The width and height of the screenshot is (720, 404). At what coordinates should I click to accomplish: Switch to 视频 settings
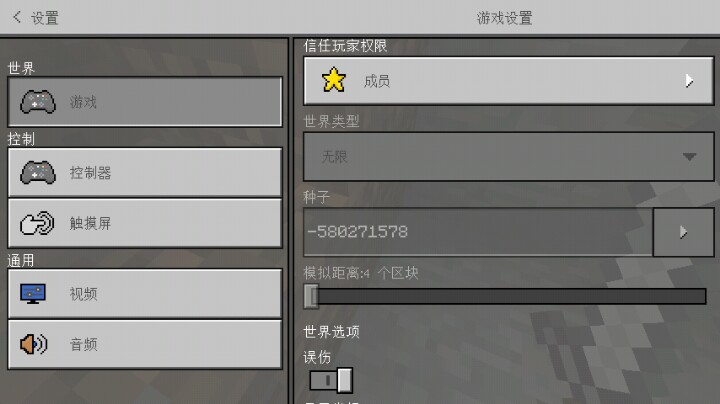[x=145, y=294]
